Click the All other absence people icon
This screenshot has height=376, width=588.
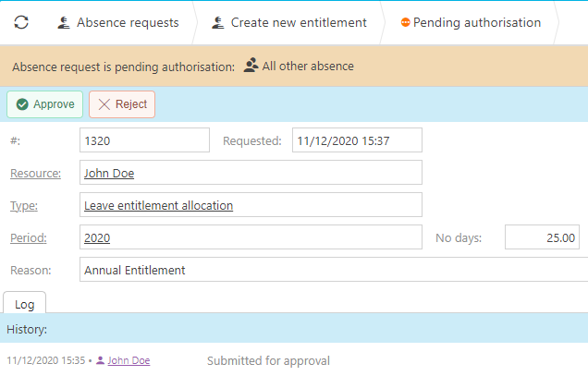(251, 66)
